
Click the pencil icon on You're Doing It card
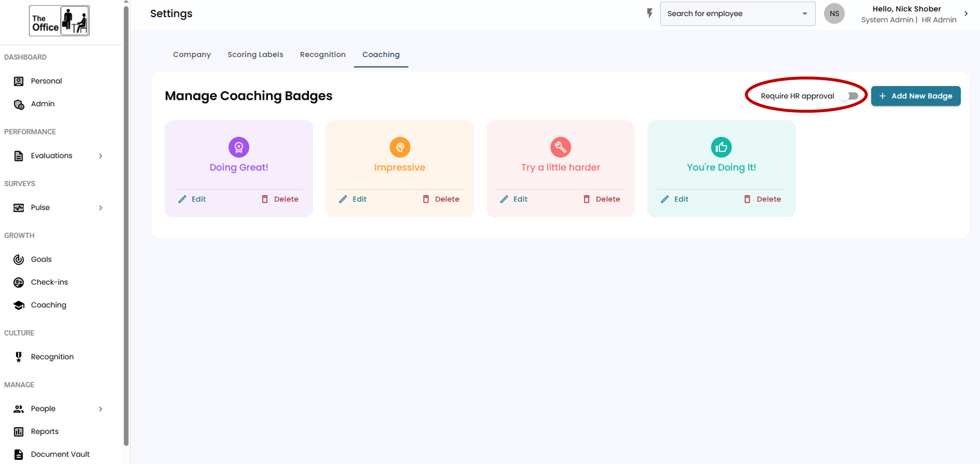(x=664, y=199)
